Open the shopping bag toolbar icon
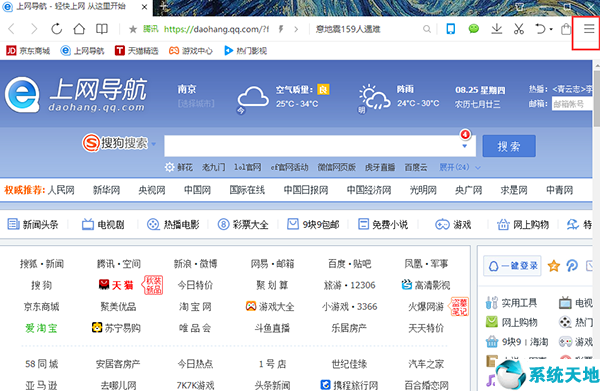Viewport: 600px width, 391px height. coord(566,29)
